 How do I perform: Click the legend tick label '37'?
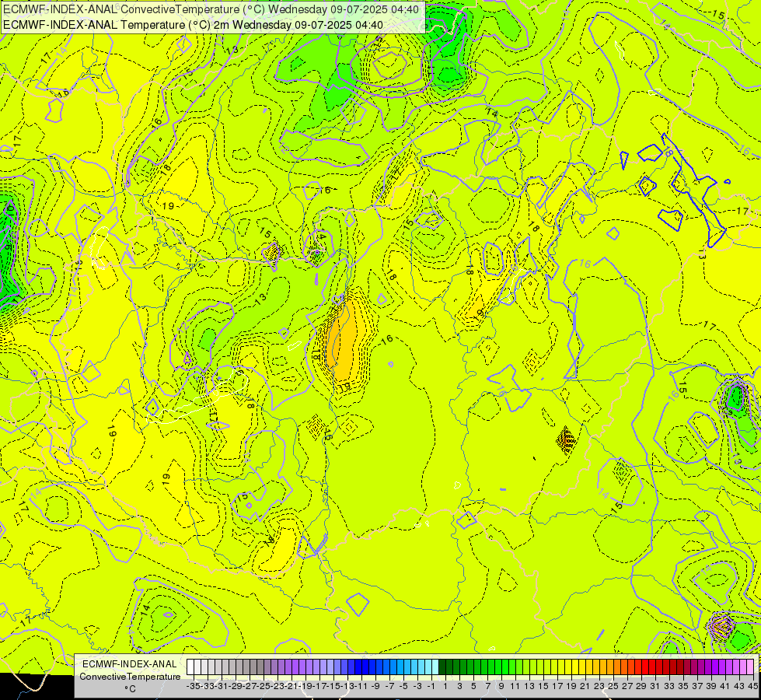tap(697, 687)
